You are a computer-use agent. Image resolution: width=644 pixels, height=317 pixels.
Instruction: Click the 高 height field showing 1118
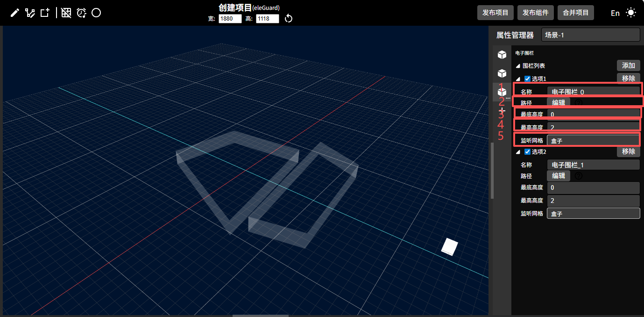click(268, 19)
